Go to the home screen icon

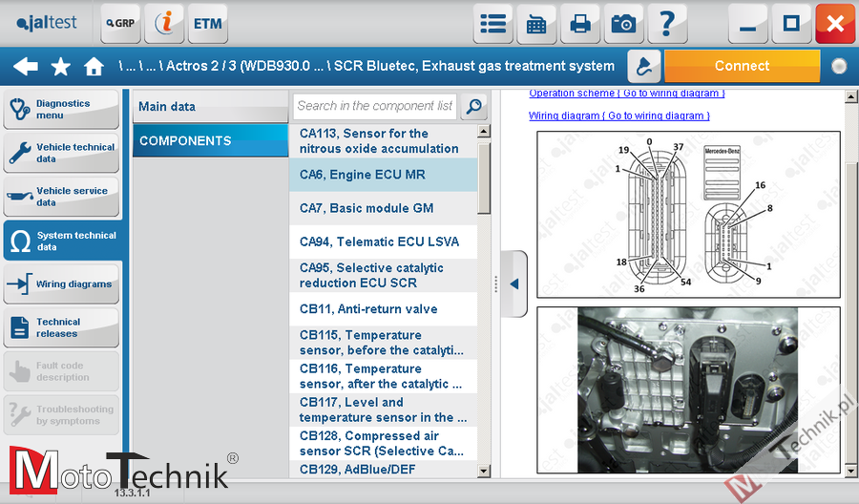(x=94, y=67)
